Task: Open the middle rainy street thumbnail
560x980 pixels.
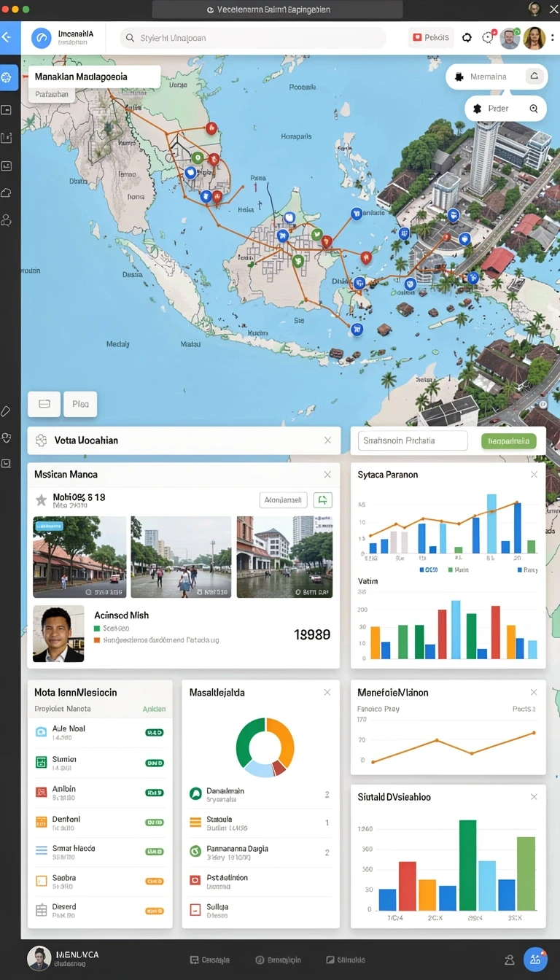Action: pyautogui.click(x=181, y=557)
